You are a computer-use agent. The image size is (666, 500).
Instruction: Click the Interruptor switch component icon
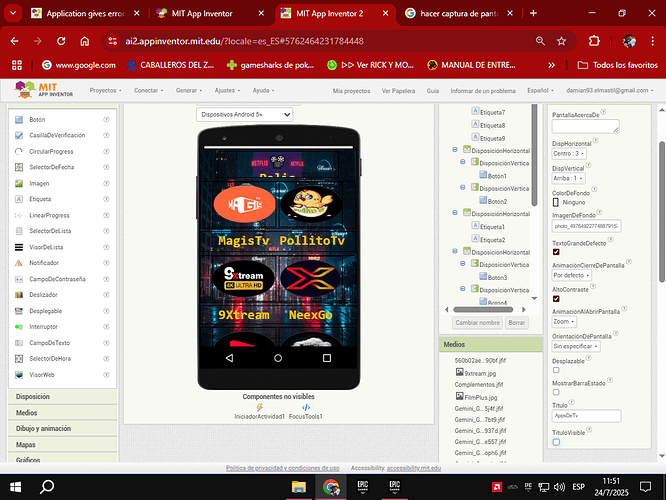20,327
